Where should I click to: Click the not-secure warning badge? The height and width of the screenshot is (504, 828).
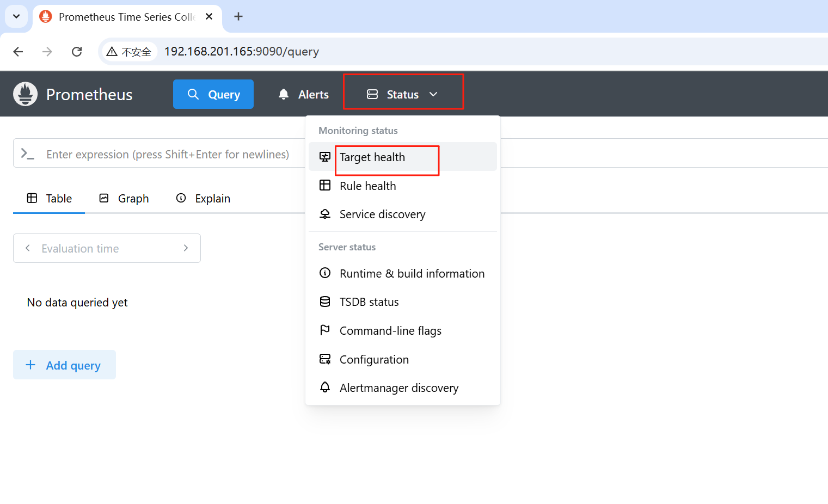coord(129,52)
